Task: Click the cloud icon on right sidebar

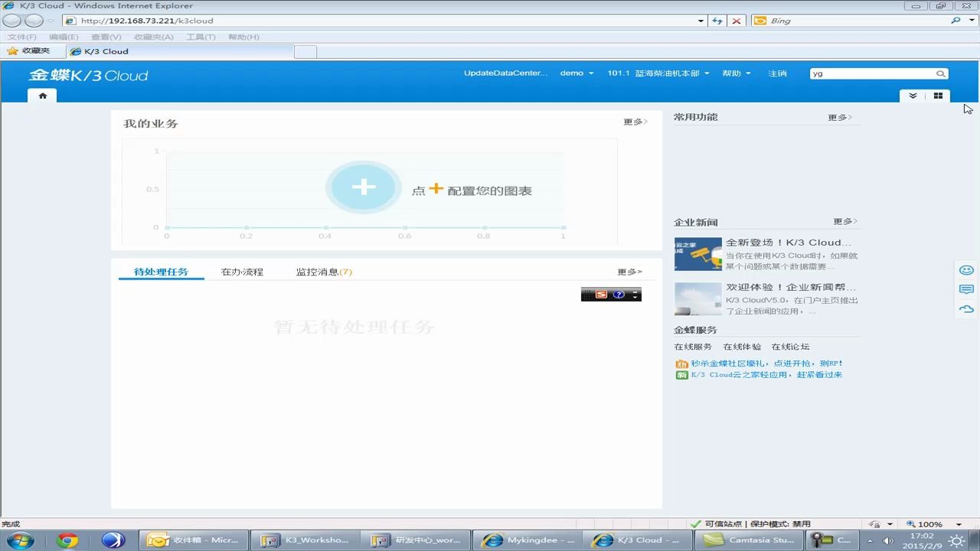Action: [x=966, y=309]
